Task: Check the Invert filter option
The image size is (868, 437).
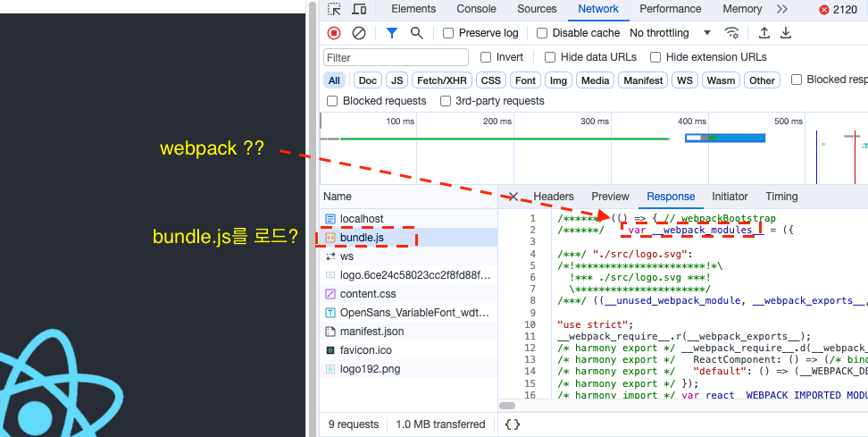Action: click(486, 57)
